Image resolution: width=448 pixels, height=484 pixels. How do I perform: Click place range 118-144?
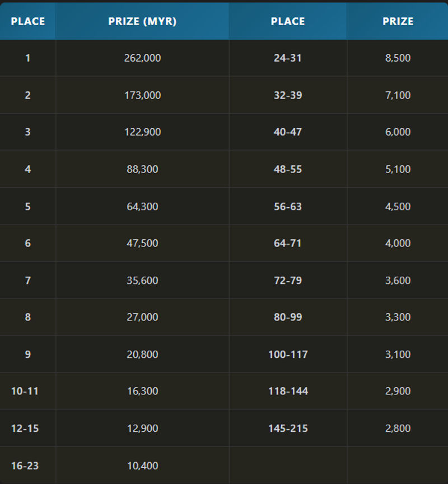pyautogui.click(x=288, y=391)
